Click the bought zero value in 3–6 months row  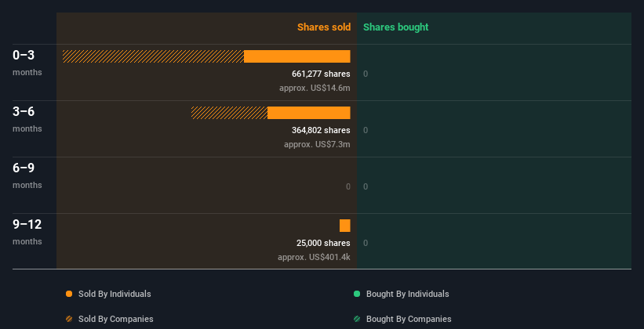(x=366, y=131)
